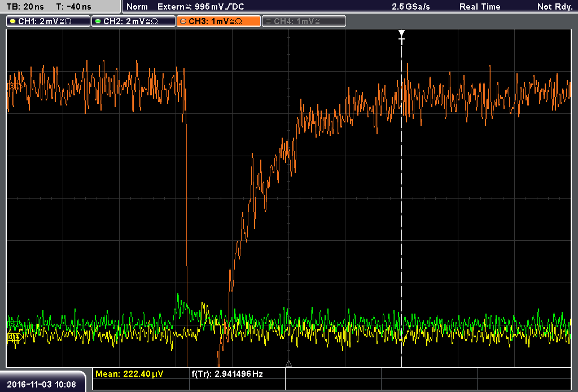Viewport: 578px width, 392px height.
Task: Click the CH3 indicator dot in the orange tab
Action: [183, 21]
